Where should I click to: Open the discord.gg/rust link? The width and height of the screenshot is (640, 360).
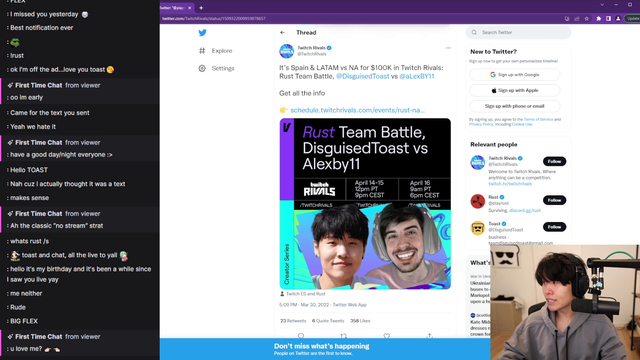pos(525,211)
